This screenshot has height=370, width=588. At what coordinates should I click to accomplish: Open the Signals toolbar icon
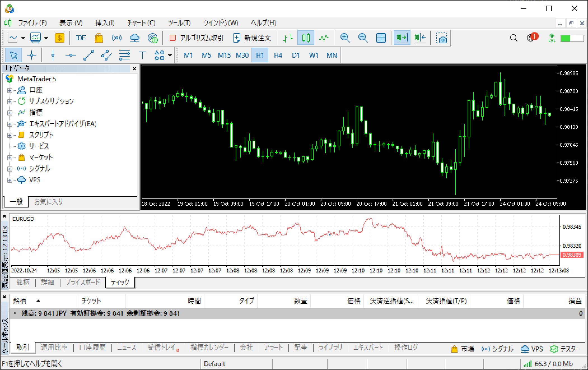(116, 38)
